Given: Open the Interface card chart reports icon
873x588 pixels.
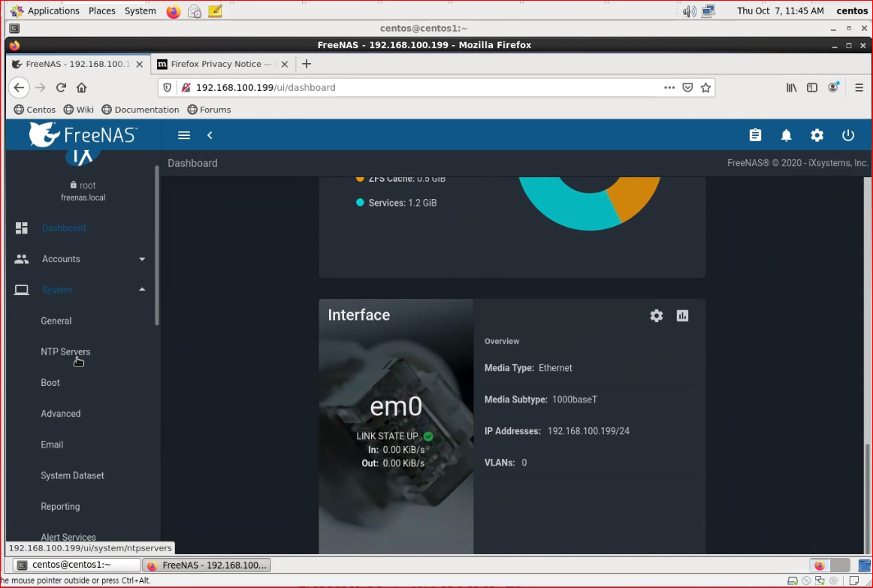Looking at the screenshot, I should click(683, 315).
